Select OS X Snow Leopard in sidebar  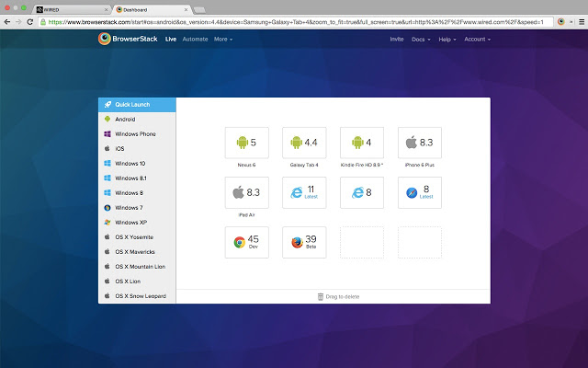[137, 296]
